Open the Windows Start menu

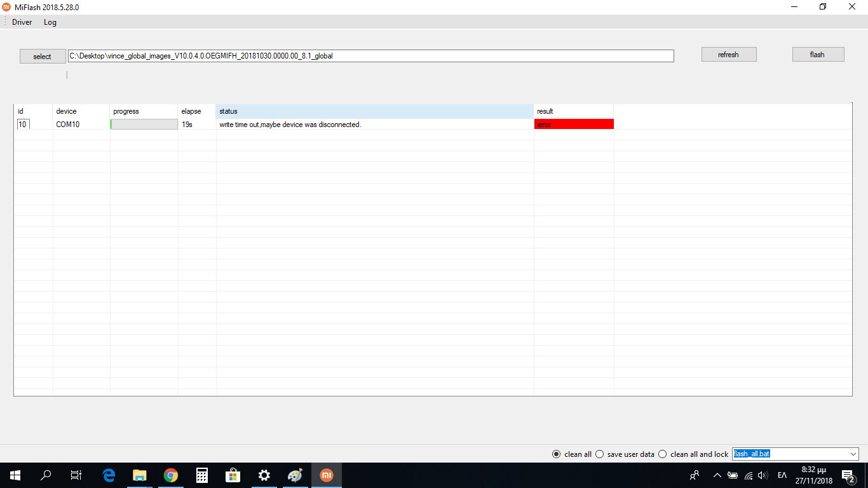15,475
